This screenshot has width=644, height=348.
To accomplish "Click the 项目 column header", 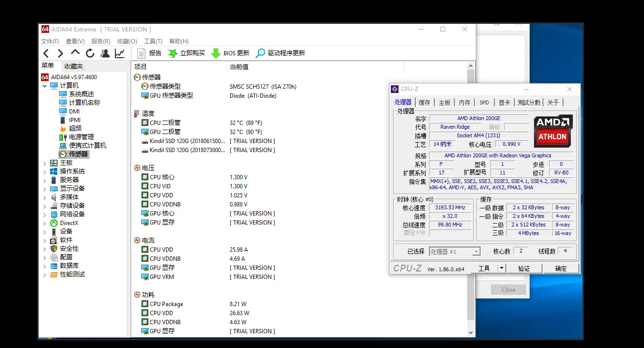I will (x=179, y=67).
